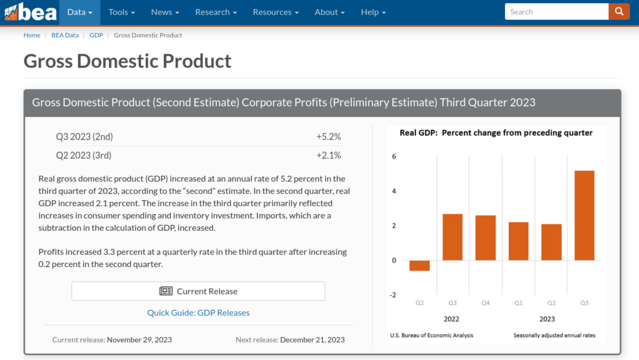
Task: Click the newspaper icon in Current Release
Action: (166, 291)
